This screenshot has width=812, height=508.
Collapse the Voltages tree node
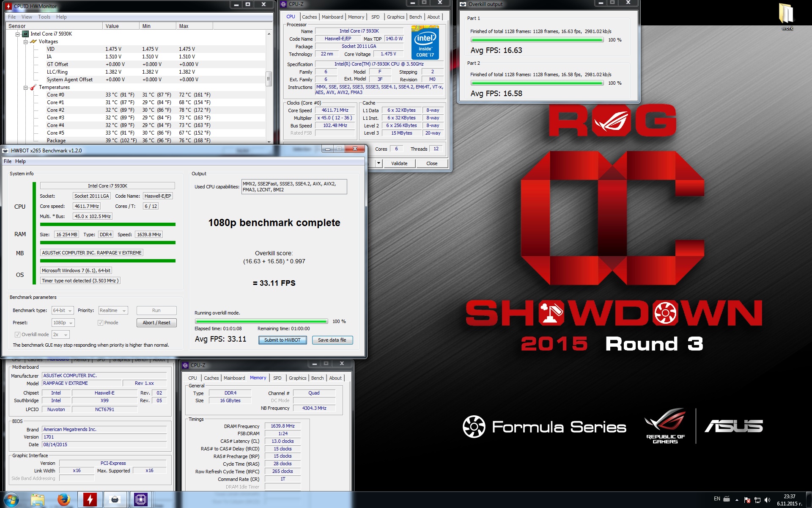(x=25, y=41)
